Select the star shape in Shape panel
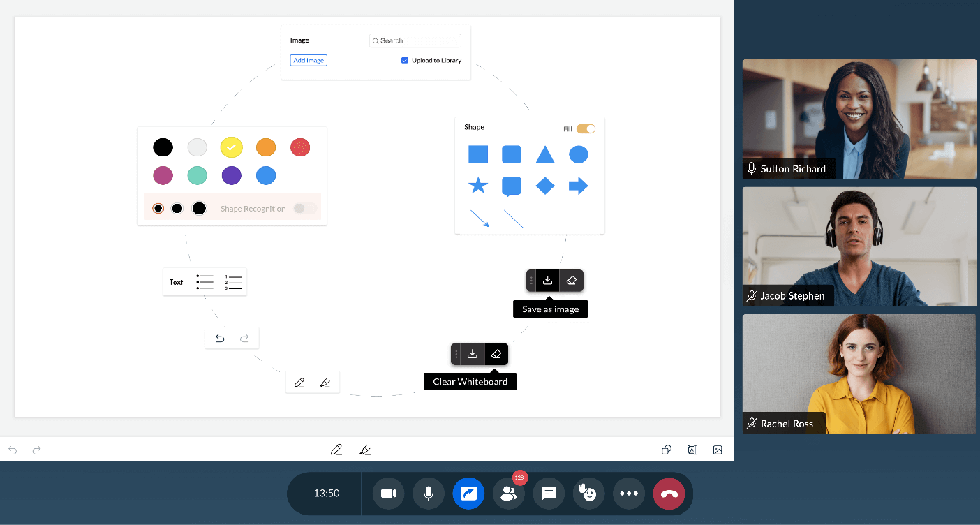 pyautogui.click(x=478, y=186)
